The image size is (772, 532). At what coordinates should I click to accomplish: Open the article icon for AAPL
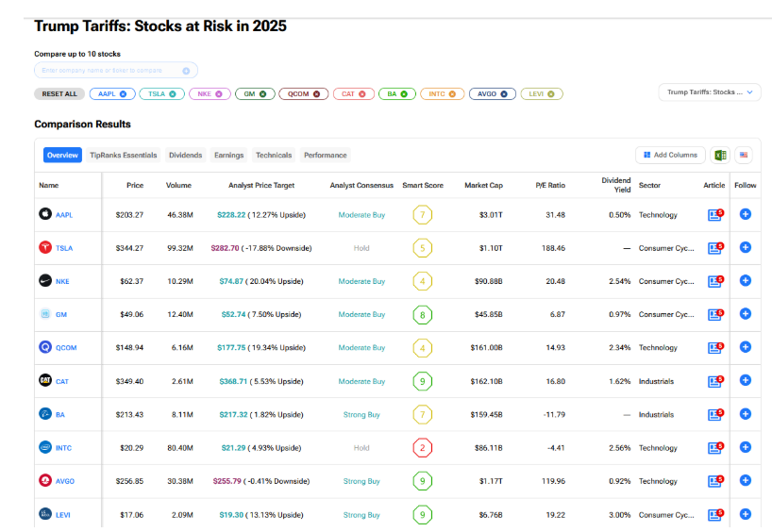pyautogui.click(x=715, y=214)
